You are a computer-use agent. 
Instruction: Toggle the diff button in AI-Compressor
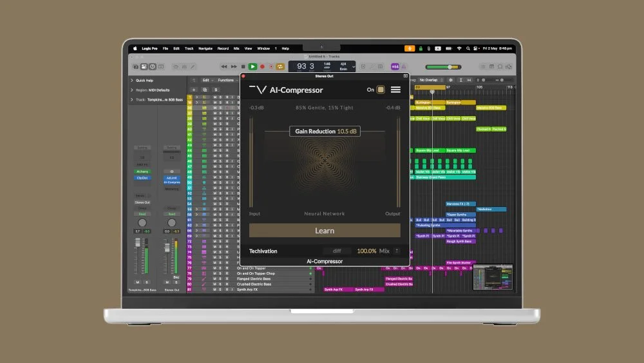point(337,251)
